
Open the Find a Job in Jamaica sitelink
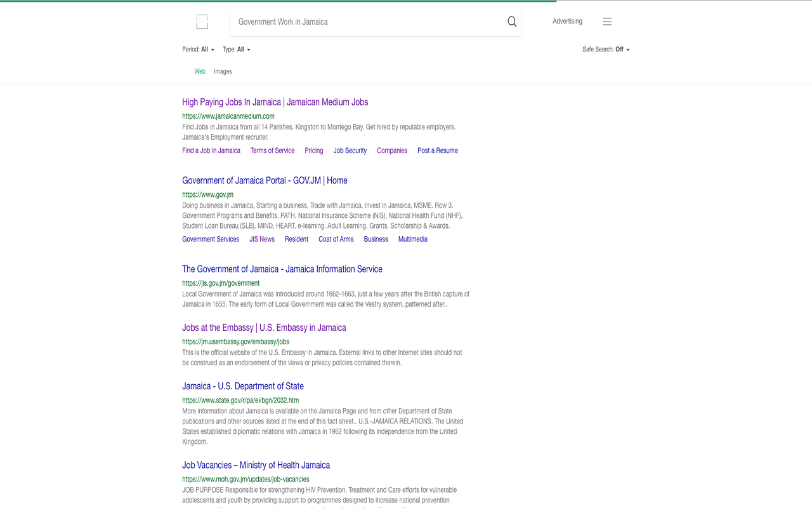coord(211,151)
